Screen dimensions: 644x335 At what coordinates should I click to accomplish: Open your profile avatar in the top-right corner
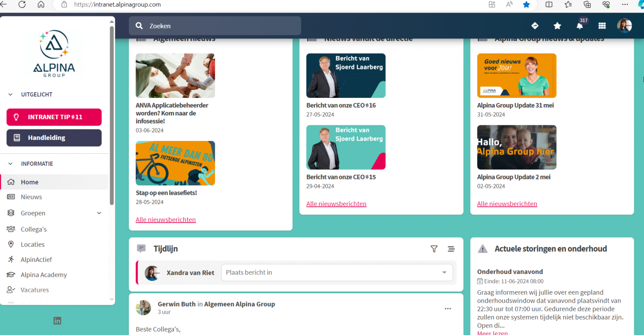pyautogui.click(x=625, y=25)
